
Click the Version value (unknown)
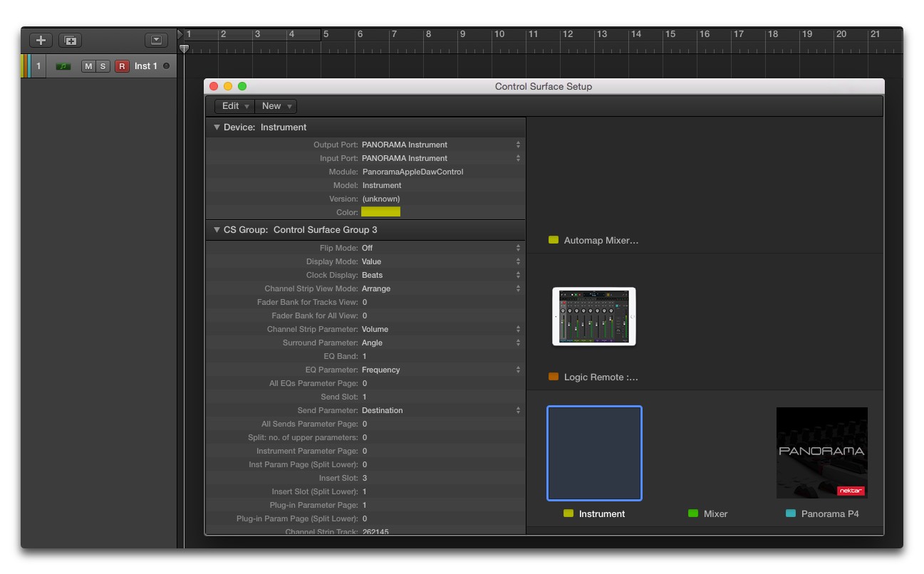[x=381, y=199]
